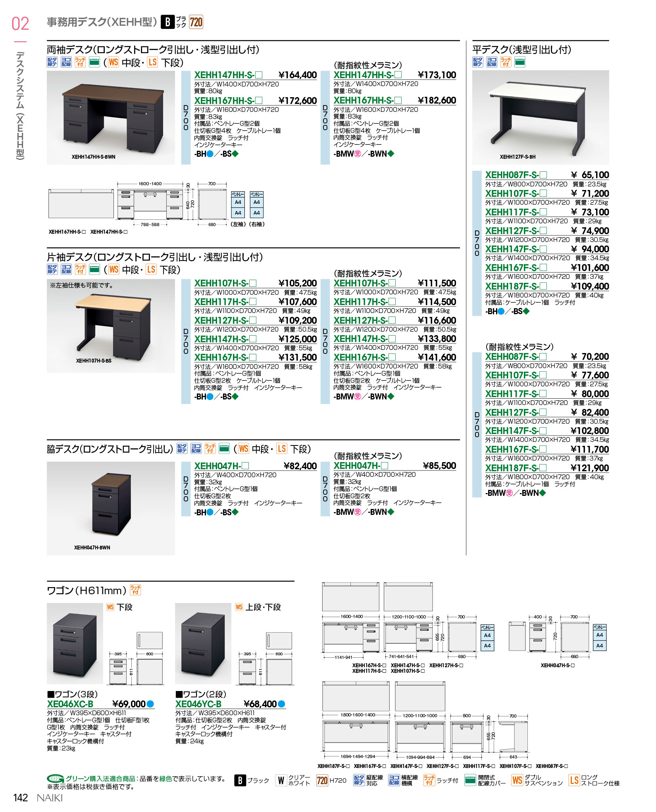This screenshot has width=656, height=812.
Task: Click the XE046YC-B product code
Action: [x=198, y=704]
